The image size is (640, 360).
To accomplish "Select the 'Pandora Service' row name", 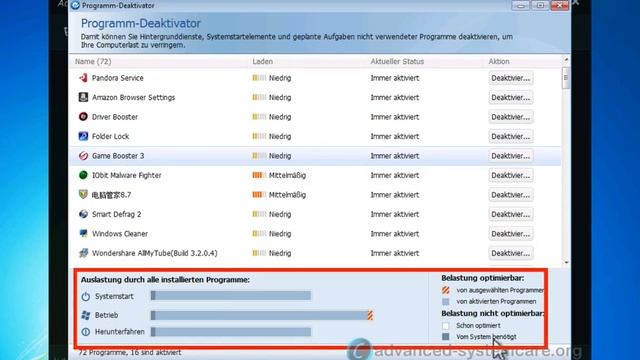I will (x=118, y=78).
